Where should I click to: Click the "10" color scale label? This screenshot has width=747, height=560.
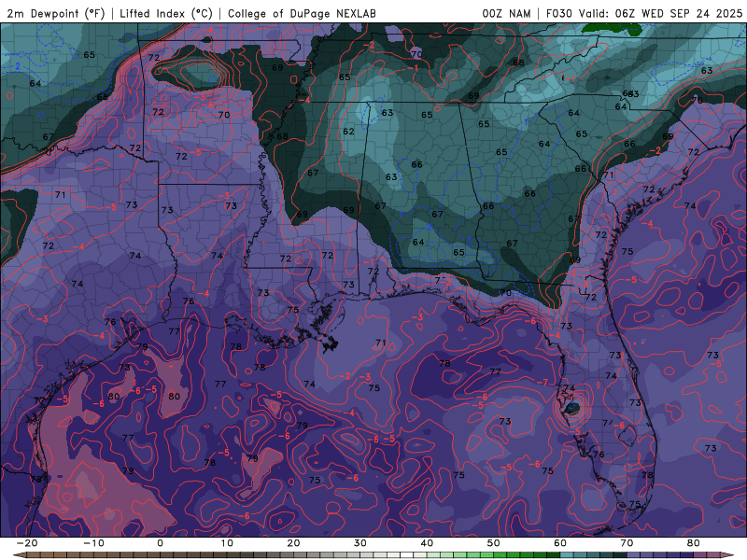coord(227,543)
